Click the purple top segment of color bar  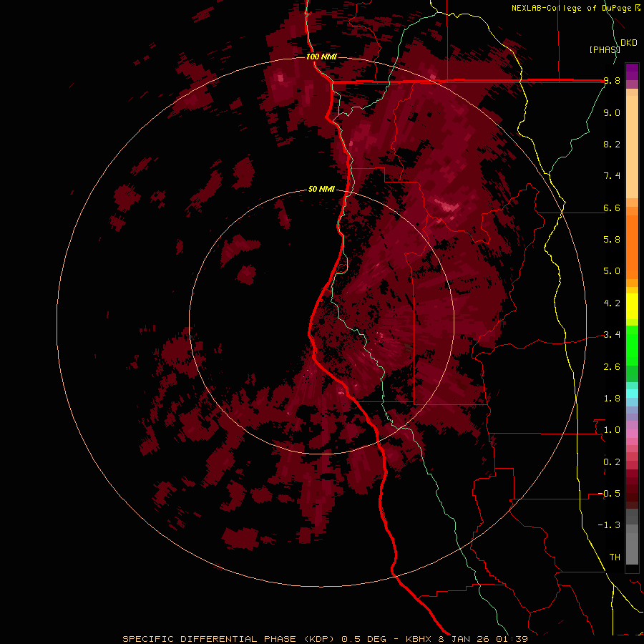(x=632, y=72)
